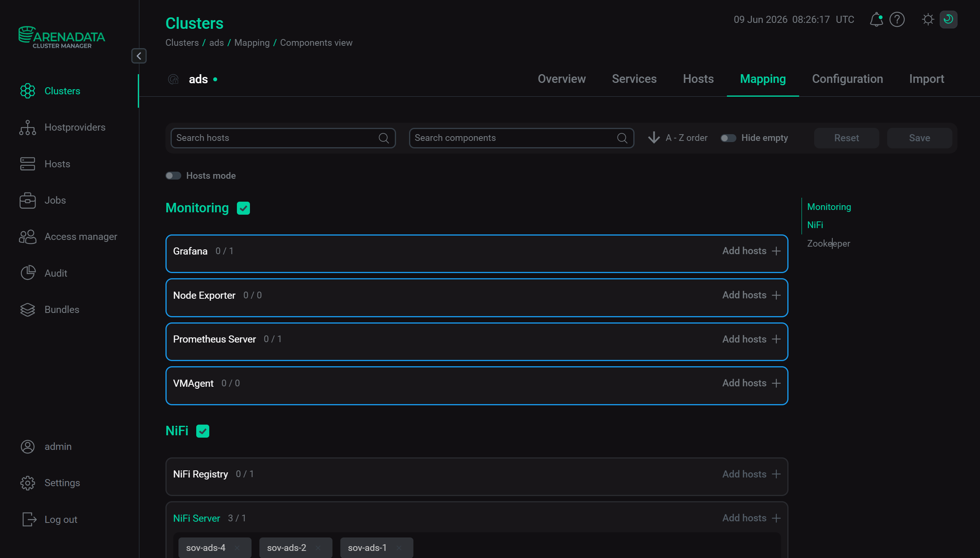Switch to the Configuration tab
Screen dimensions: 980x558
[847, 79]
